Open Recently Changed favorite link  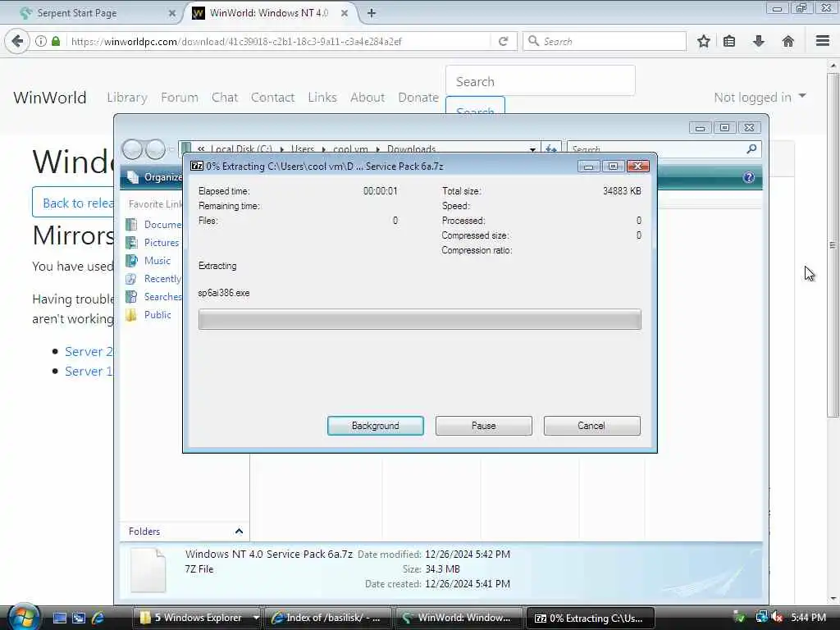click(x=153, y=279)
